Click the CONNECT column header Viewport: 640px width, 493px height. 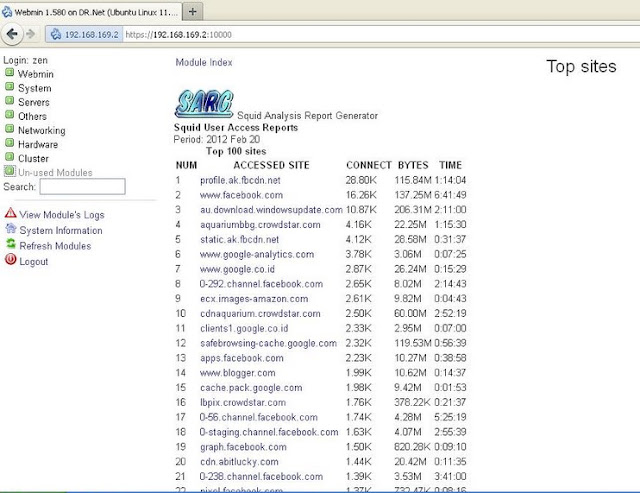coord(369,165)
